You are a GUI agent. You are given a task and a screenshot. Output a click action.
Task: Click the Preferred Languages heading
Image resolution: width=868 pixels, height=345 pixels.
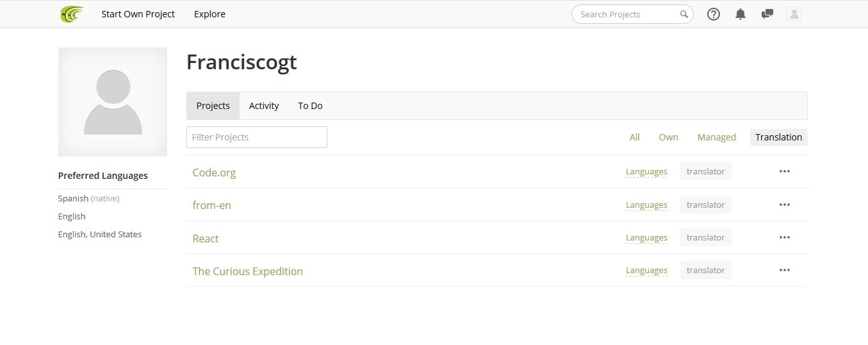point(102,176)
